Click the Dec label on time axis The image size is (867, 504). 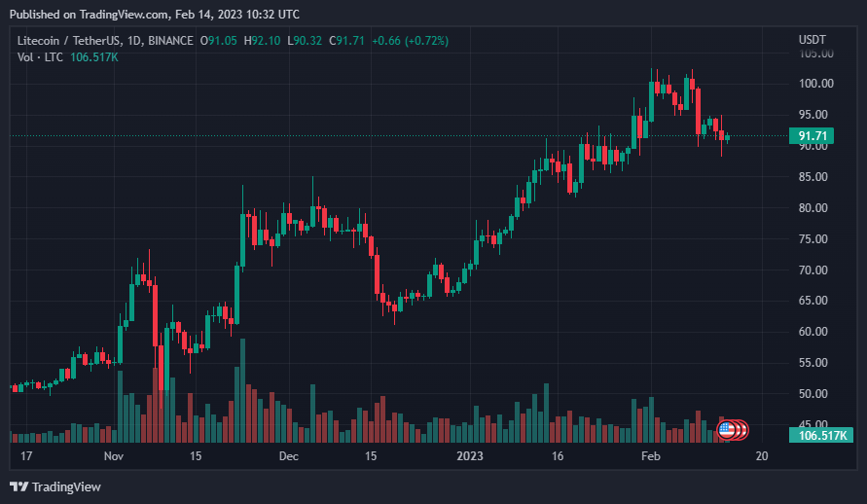coord(289,456)
